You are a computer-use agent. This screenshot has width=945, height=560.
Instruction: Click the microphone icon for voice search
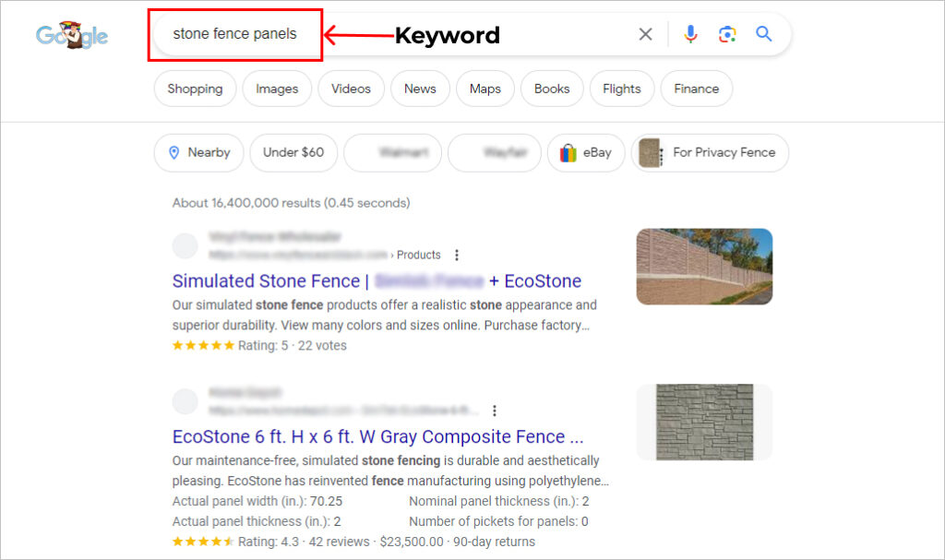tap(690, 33)
